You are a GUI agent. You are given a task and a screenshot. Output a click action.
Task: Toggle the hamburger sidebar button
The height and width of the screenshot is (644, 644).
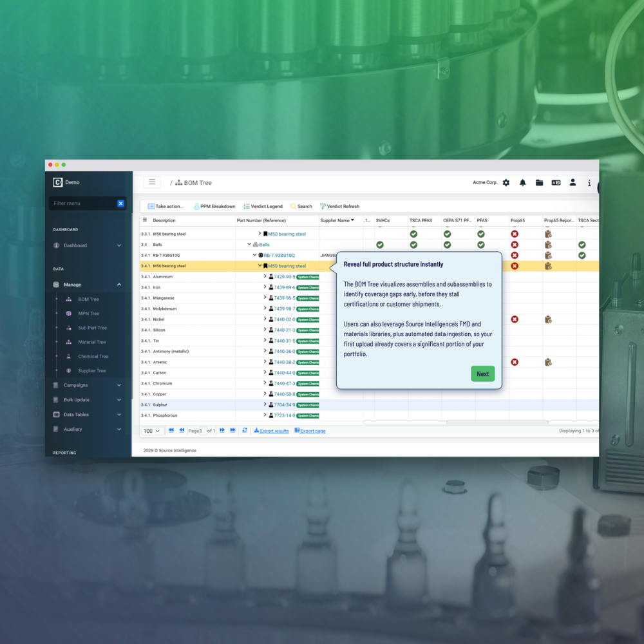point(152,182)
